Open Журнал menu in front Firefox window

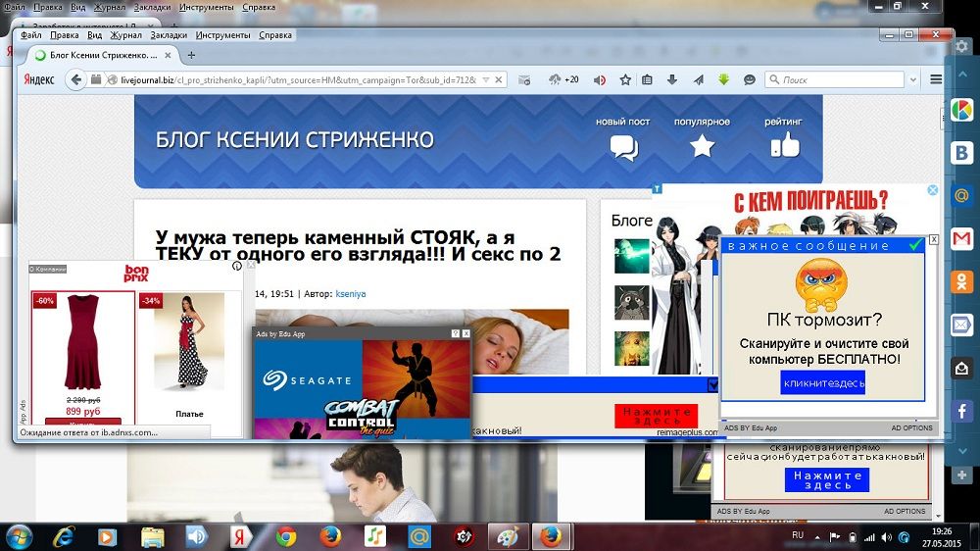(125, 35)
